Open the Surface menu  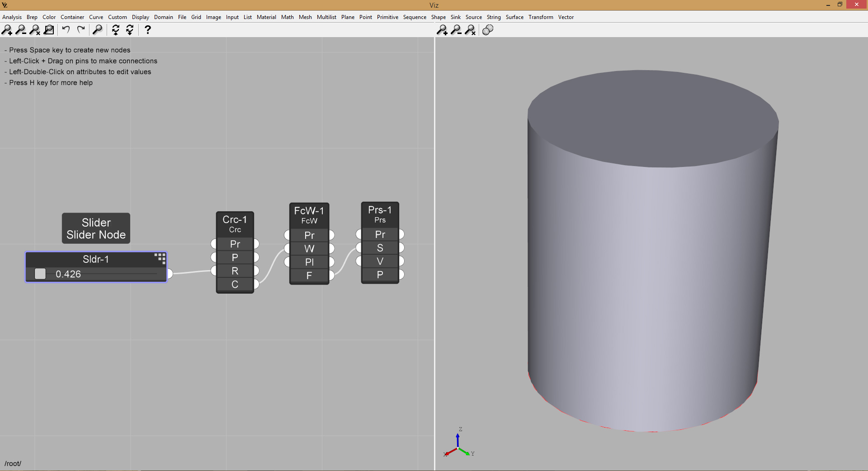coord(514,17)
